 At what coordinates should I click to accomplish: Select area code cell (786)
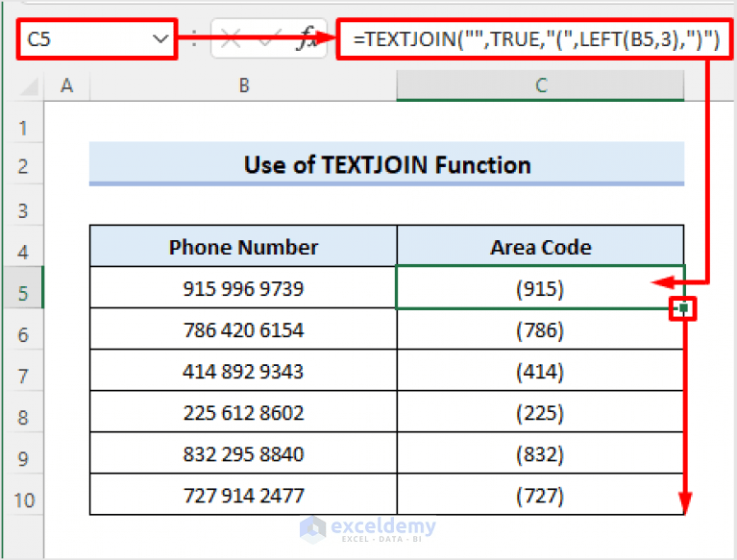click(x=541, y=329)
